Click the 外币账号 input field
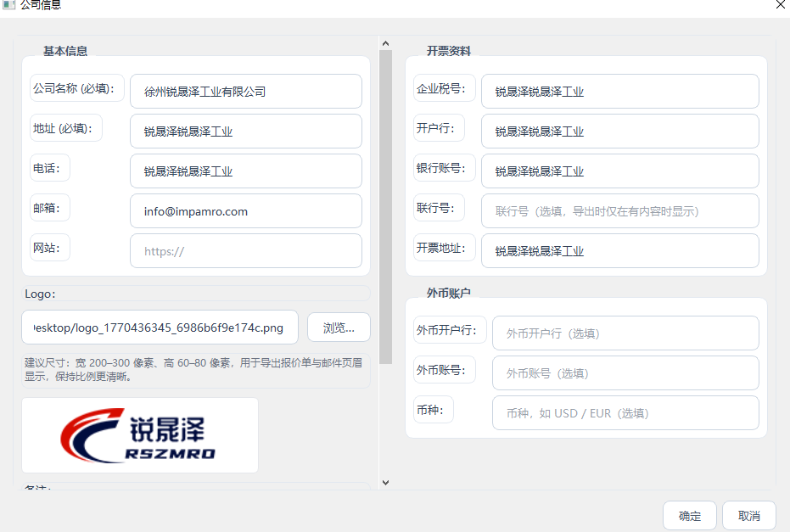Image resolution: width=790 pixels, height=532 pixels. tap(625, 372)
